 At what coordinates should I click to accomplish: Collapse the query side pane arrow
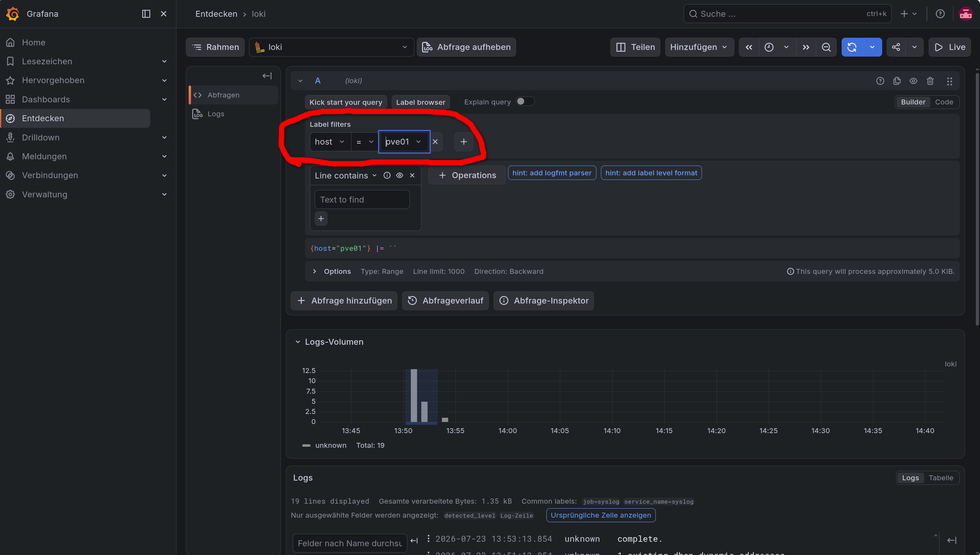tap(267, 76)
